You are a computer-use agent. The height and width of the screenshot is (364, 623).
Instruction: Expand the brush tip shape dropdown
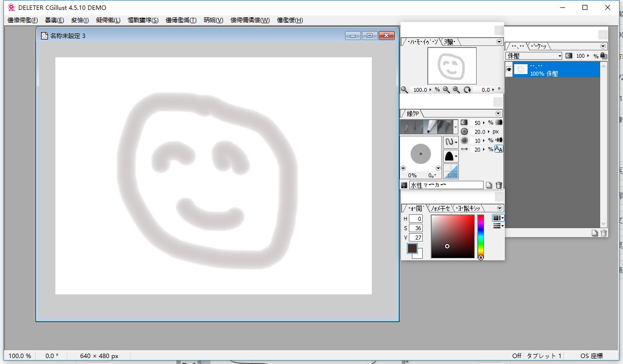[450, 157]
